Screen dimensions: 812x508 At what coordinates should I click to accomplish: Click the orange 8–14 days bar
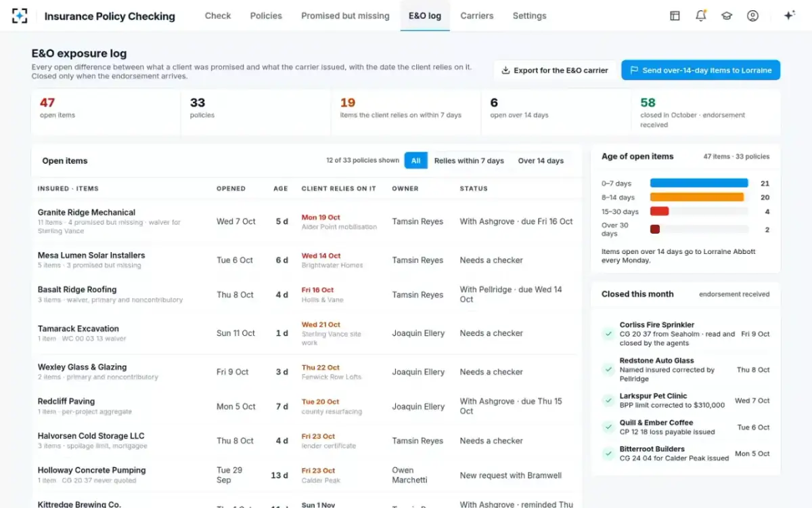697,197
